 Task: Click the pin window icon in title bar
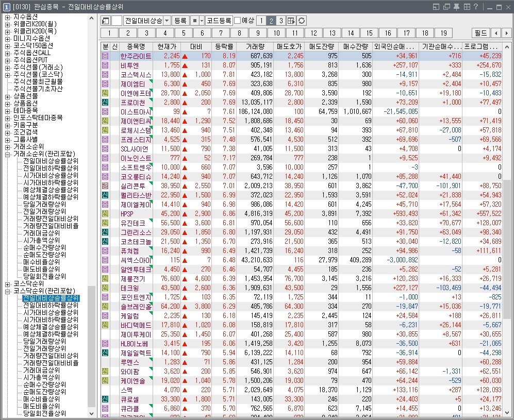[456, 7]
